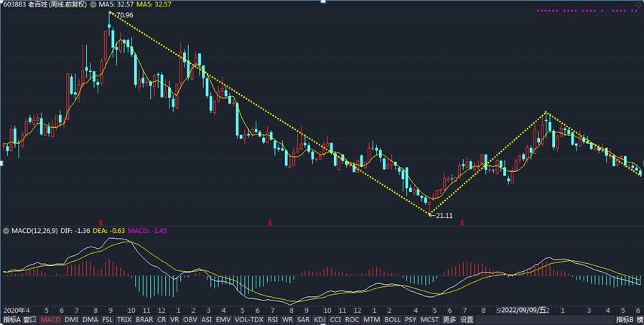Open the EMV indicator tab
Image resolution: width=644 pixels, height=325 pixels.
(223, 320)
